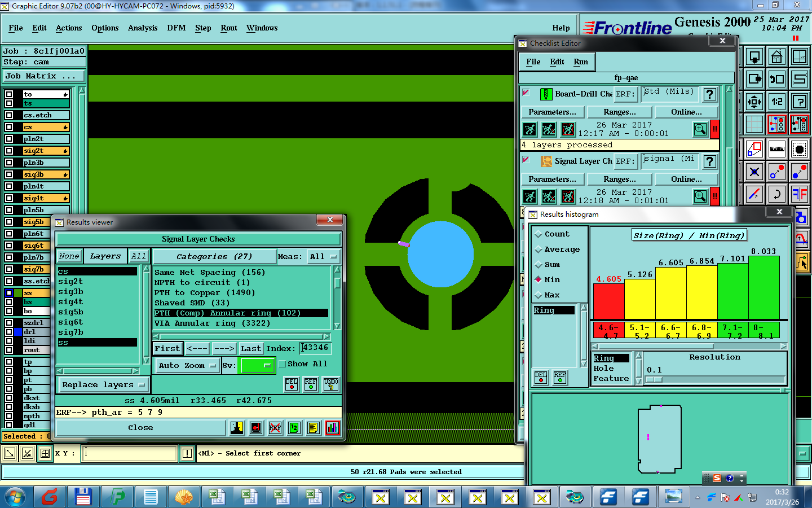The image size is (812, 508).
Task: Click the histogram bar chart icon in Results viewer
Action: 333,428
